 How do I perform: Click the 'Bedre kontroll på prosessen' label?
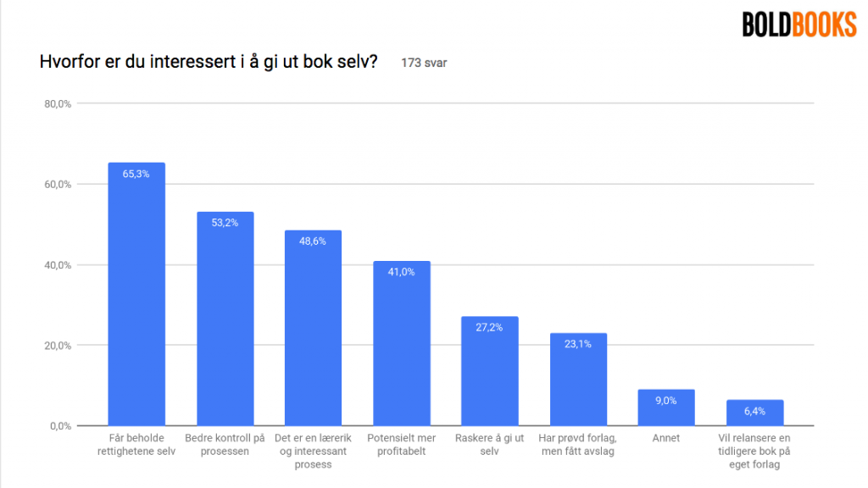pos(225,445)
